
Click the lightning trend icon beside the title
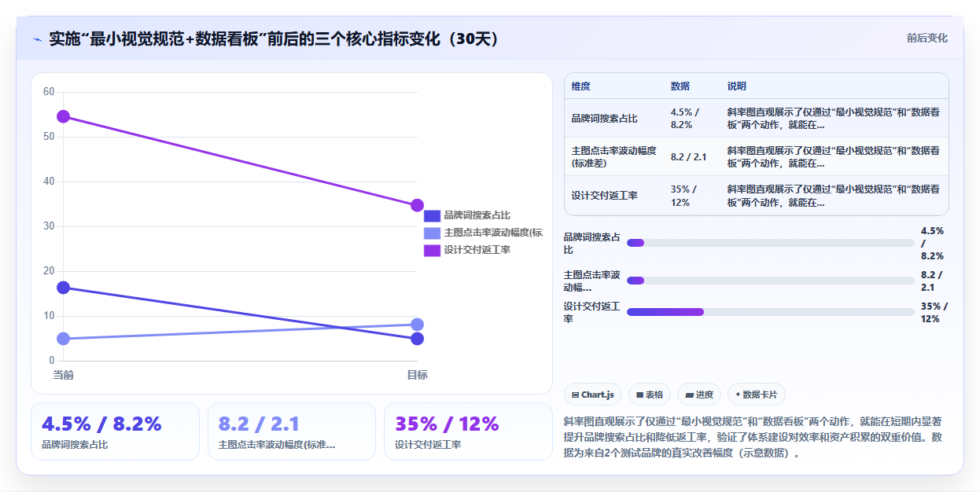[37, 39]
